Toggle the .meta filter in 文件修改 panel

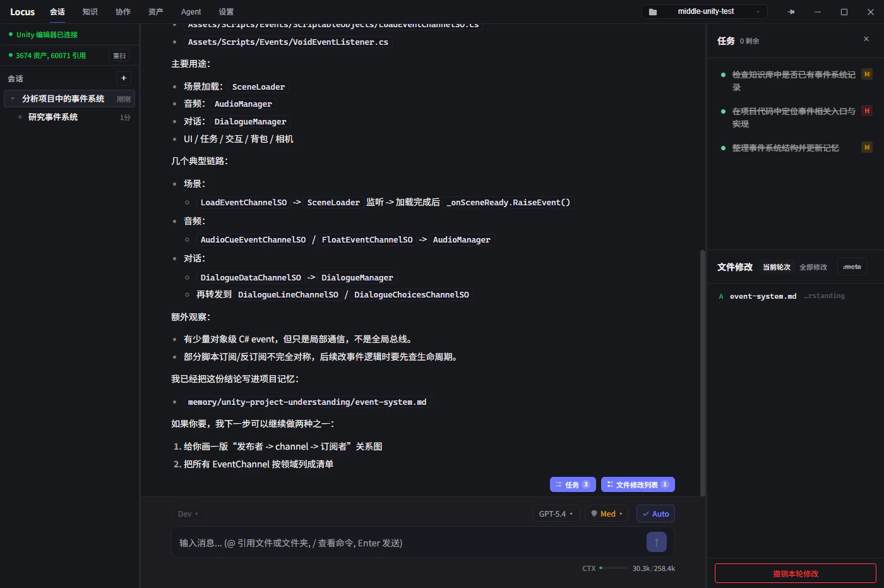pyautogui.click(x=852, y=267)
